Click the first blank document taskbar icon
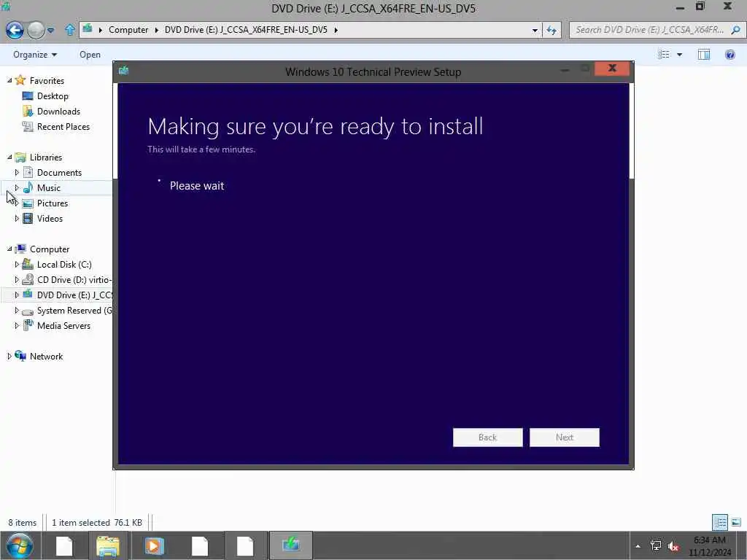The width and height of the screenshot is (747, 560). point(64,545)
